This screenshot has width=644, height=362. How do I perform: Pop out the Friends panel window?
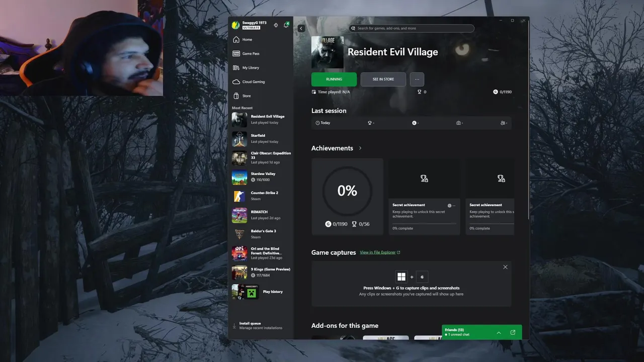click(513, 332)
